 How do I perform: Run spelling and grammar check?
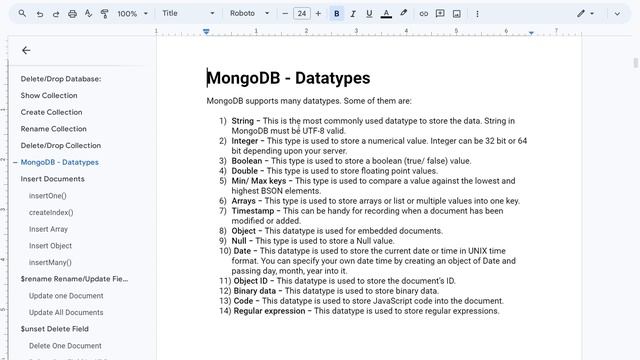(x=88, y=13)
